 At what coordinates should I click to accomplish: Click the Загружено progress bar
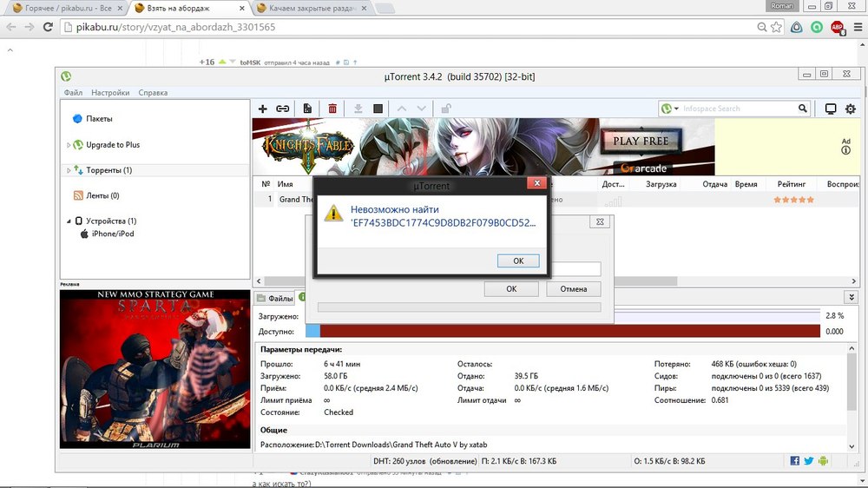tap(717, 316)
